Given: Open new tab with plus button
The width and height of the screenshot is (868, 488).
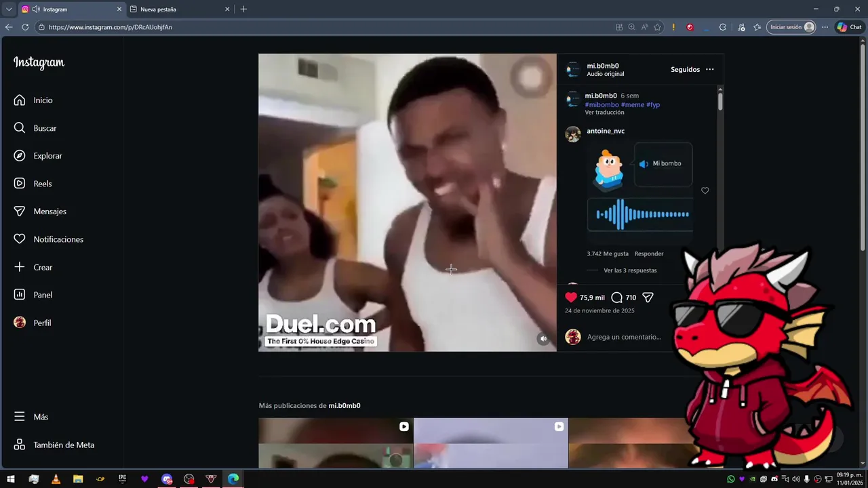Looking at the screenshot, I should [x=243, y=9].
